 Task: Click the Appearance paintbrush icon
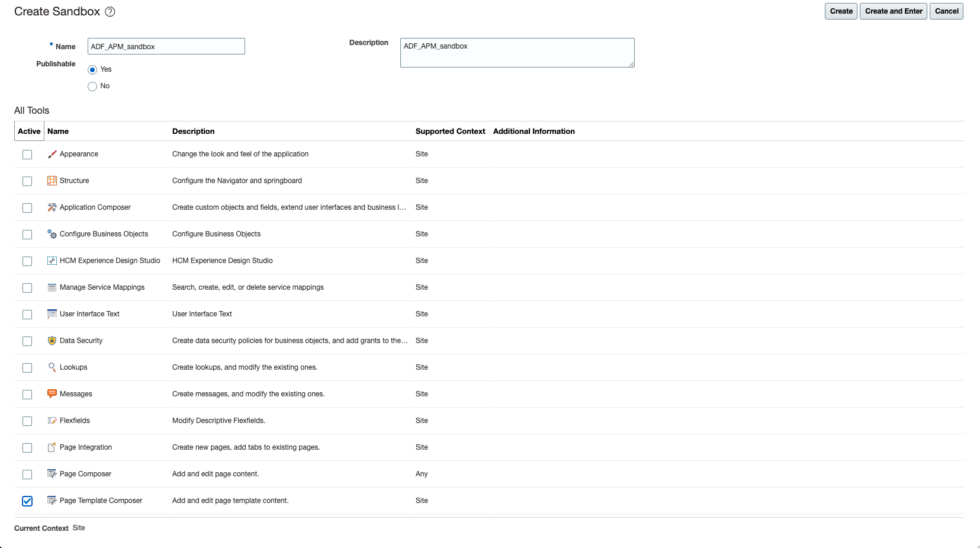[x=52, y=154]
